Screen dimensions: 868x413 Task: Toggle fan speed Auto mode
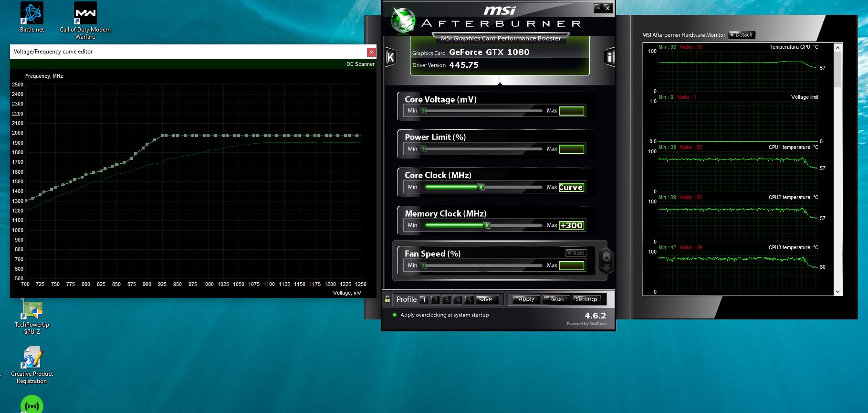pyautogui.click(x=576, y=253)
